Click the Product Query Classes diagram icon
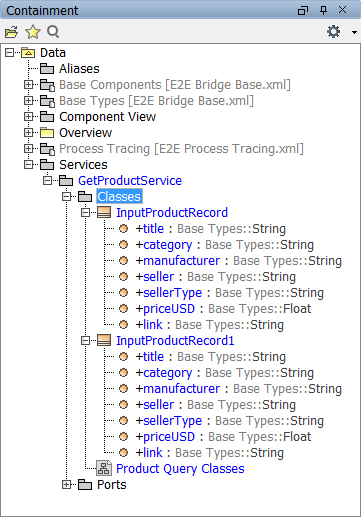Screen dimensions: 361x517 [x=104, y=468]
